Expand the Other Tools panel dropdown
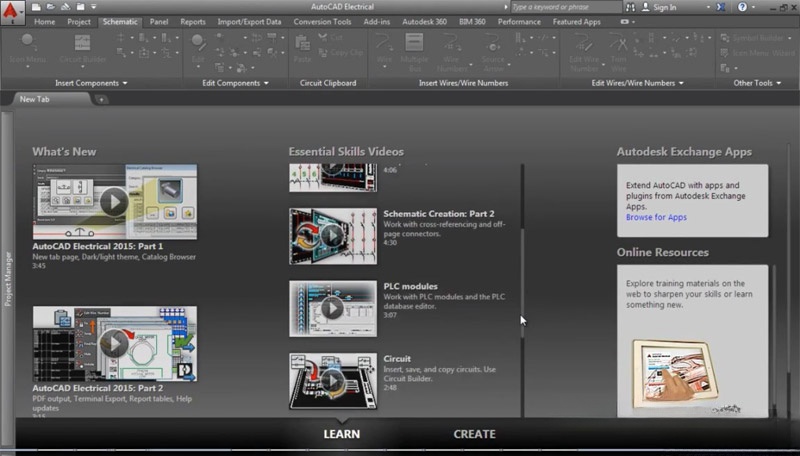 [779, 83]
